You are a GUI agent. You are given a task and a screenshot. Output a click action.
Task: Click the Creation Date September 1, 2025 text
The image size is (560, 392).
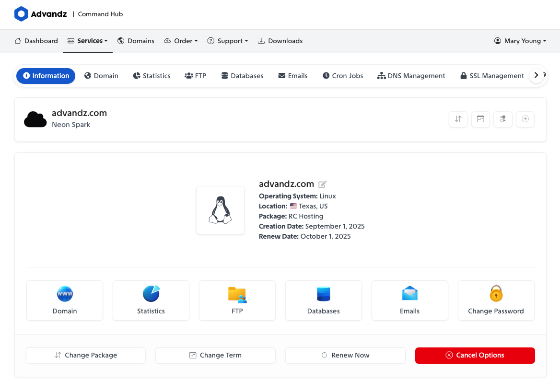tap(312, 226)
